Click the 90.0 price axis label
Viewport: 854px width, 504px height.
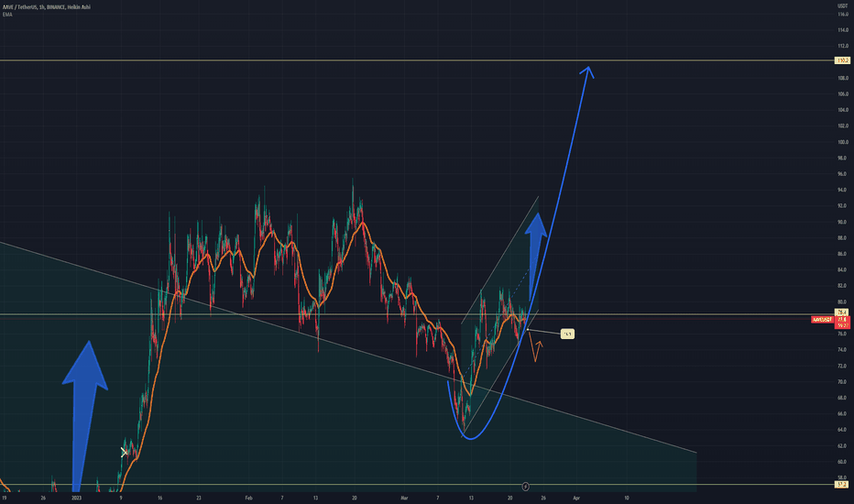(x=842, y=223)
